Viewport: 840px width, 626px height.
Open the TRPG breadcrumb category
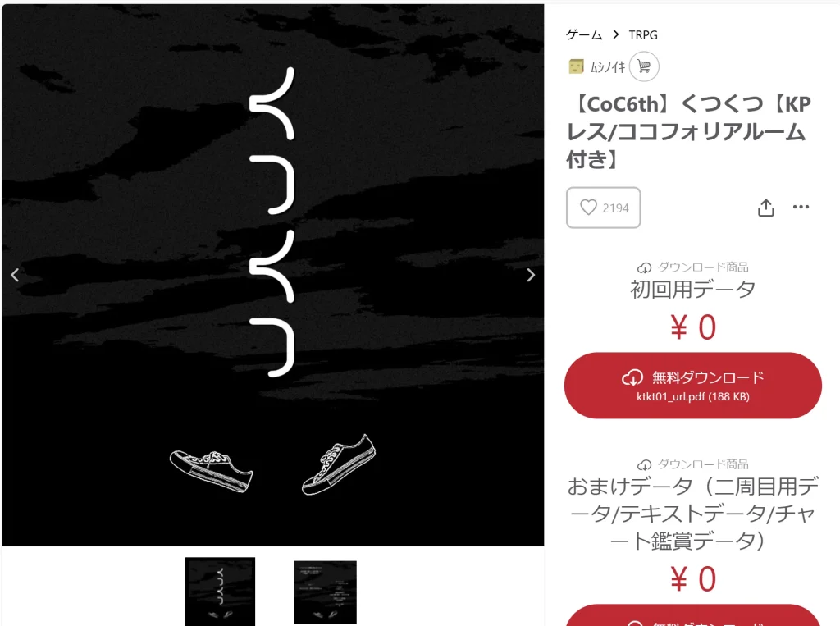[643, 34]
